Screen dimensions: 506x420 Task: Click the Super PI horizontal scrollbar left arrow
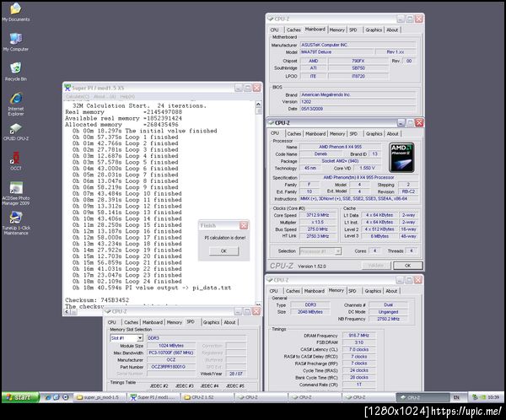[x=67, y=312]
